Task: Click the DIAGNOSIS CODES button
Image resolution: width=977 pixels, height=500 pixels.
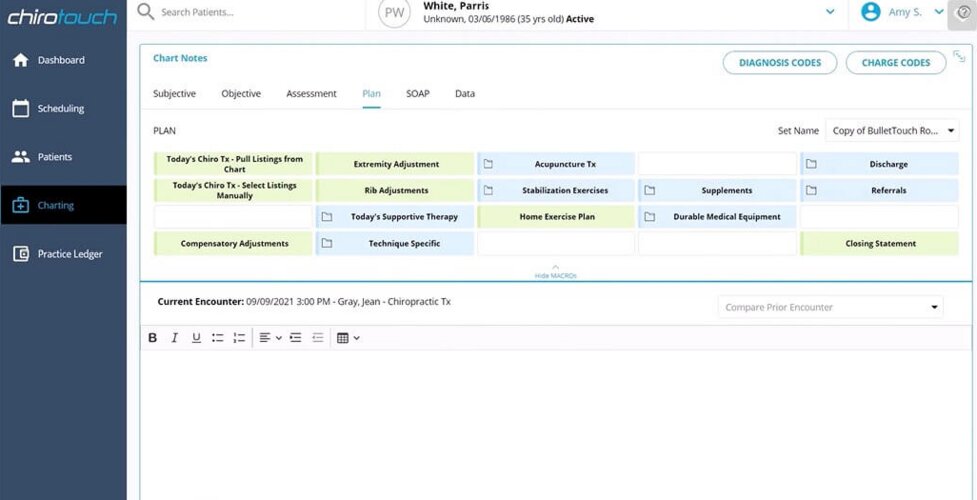Action: [779, 62]
